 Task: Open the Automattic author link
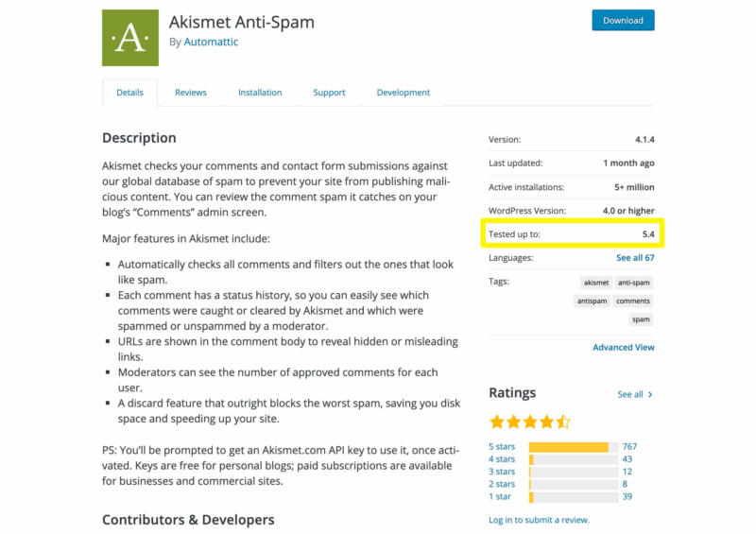point(211,43)
